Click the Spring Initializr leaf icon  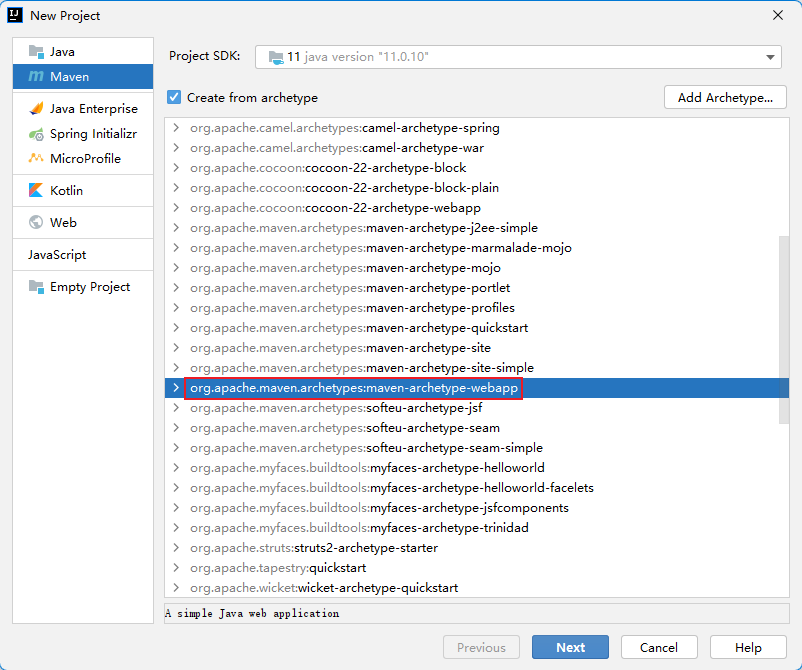pos(36,135)
